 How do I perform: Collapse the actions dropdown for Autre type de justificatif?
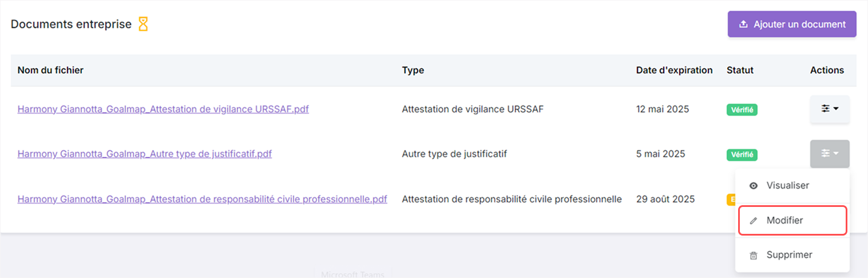[x=830, y=154]
